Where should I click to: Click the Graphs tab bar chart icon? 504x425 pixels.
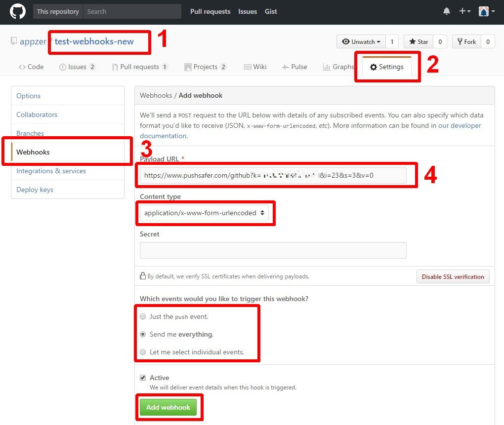[x=327, y=67]
